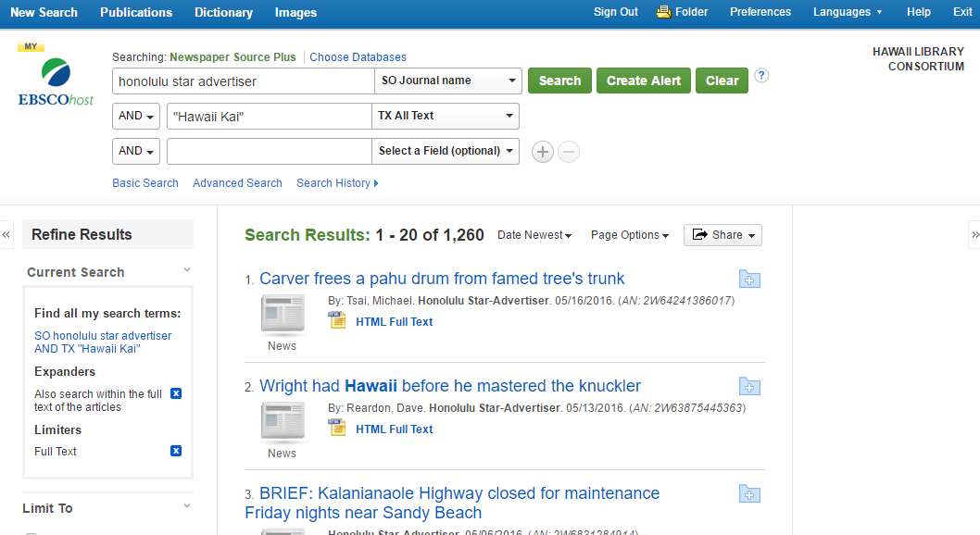980x535 pixels.
Task: Open the Share dropdown button
Action: click(722, 235)
